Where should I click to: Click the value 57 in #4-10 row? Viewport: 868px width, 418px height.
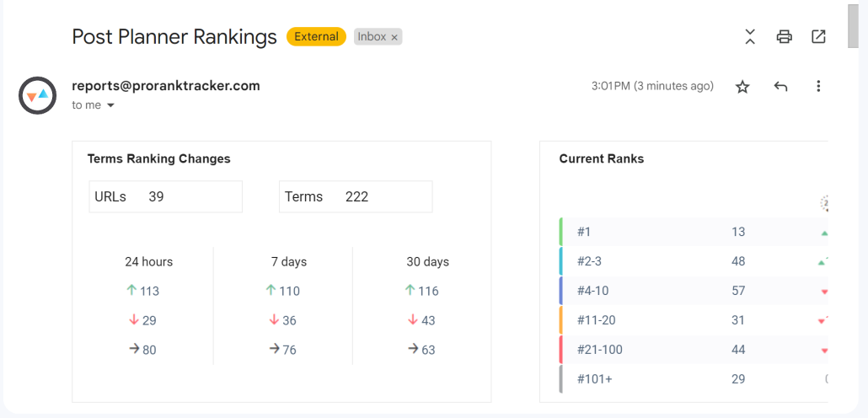738,291
